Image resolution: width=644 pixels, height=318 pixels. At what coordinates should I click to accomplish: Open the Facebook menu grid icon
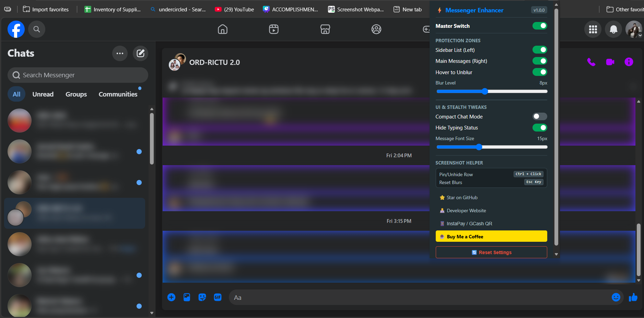(x=593, y=29)
